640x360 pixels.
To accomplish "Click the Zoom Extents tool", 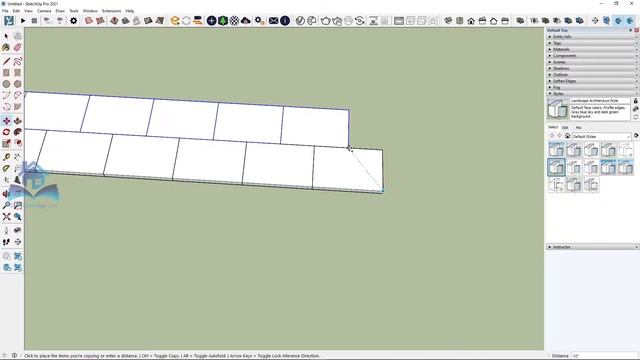I will point(6,217).
